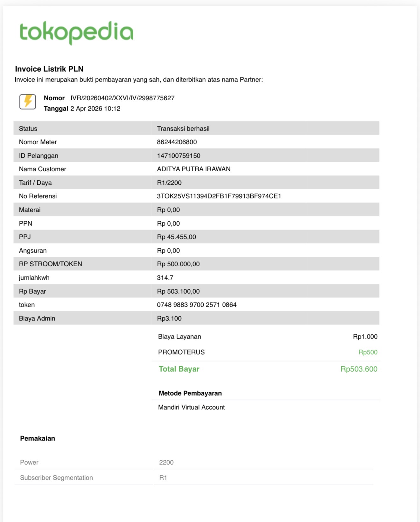The height and width of the screenshot is (522, 420).
Task: Click the Nomor Meter value 86244206800
Action: pyautogui.click(x=177, y=142)
